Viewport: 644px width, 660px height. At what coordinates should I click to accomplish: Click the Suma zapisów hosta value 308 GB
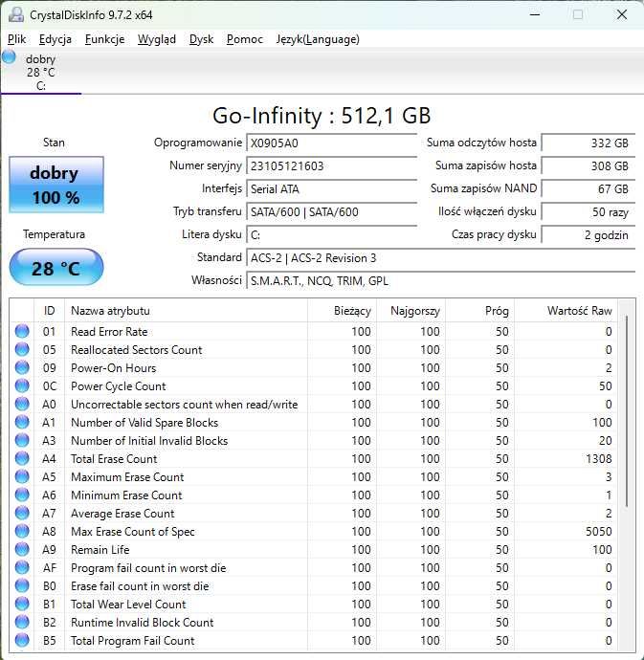point(588,165)
